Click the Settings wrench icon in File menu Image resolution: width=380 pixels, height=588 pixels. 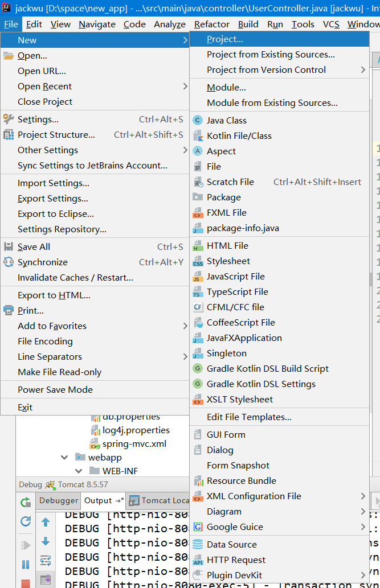(x=8, y=119)
